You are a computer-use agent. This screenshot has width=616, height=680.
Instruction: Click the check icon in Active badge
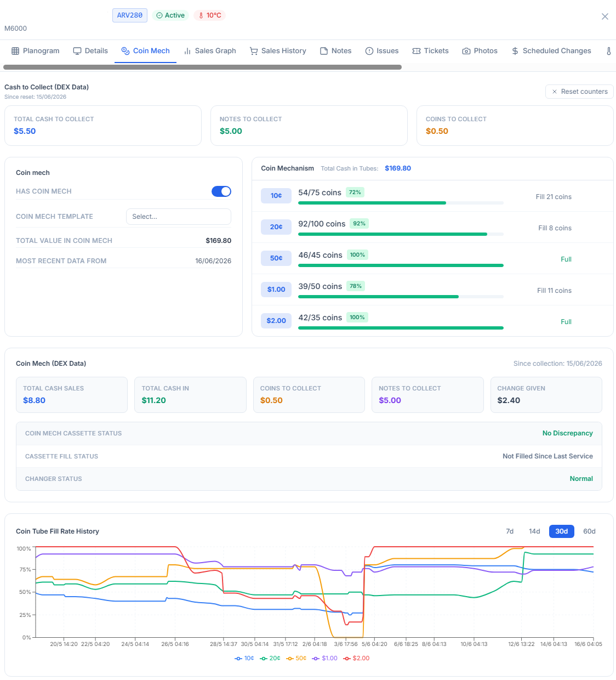coord(159,15)
